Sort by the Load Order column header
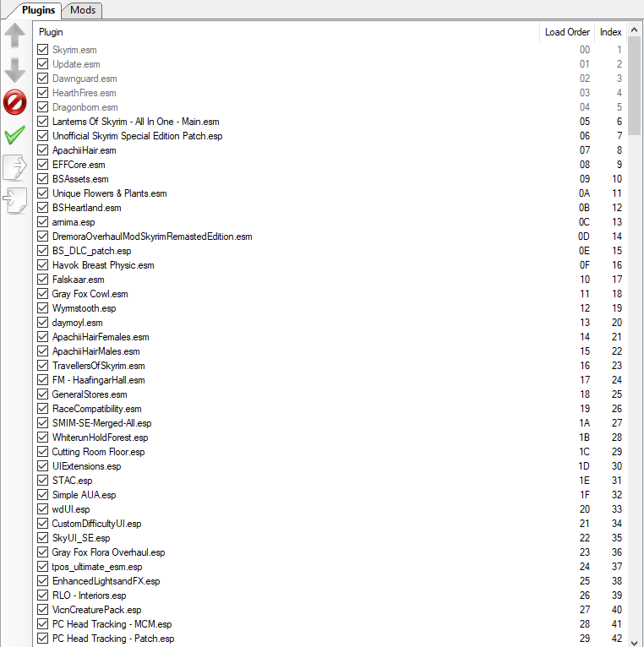The height and width of the screenshot is (647, 644). (x=567, y=32)
